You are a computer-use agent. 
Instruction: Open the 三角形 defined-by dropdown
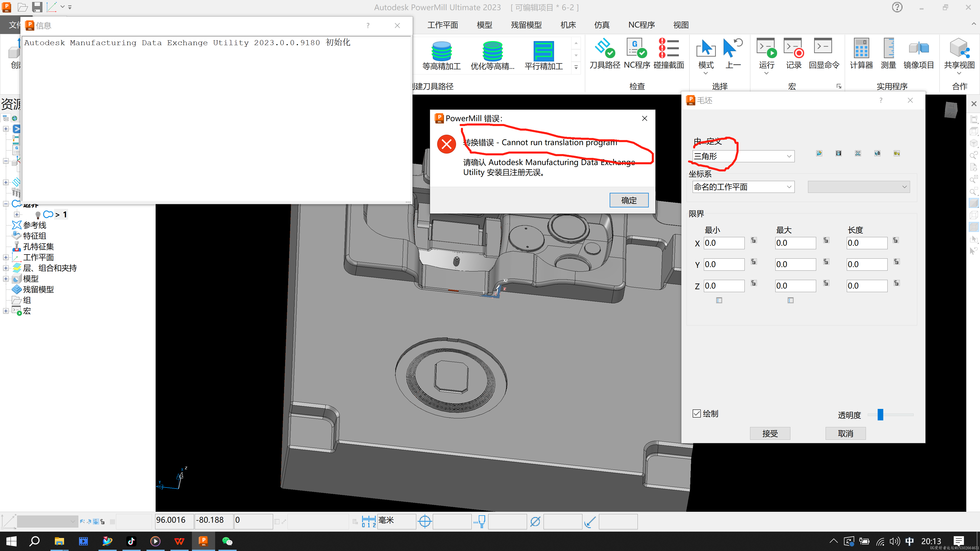click(743, 156)
